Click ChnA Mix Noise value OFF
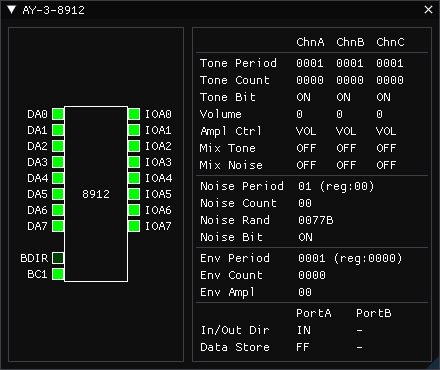This screenshot has width=440, height=370. point(306,165)
